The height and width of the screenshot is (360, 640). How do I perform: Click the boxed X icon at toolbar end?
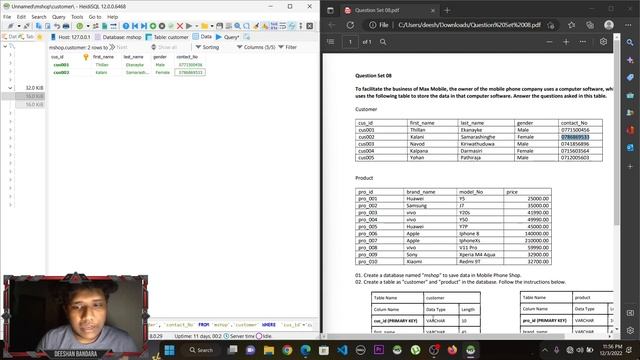(310, 26)
